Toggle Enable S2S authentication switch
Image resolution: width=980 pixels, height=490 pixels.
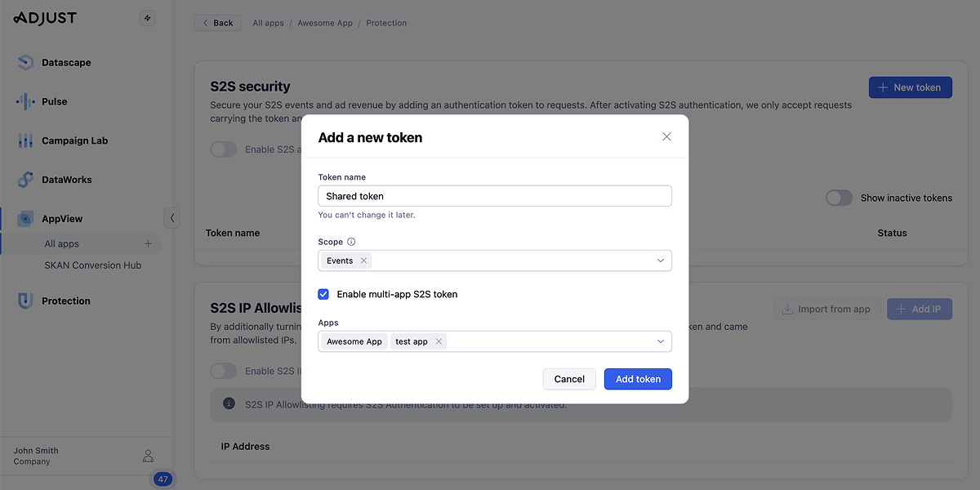(x=223, y=149)
